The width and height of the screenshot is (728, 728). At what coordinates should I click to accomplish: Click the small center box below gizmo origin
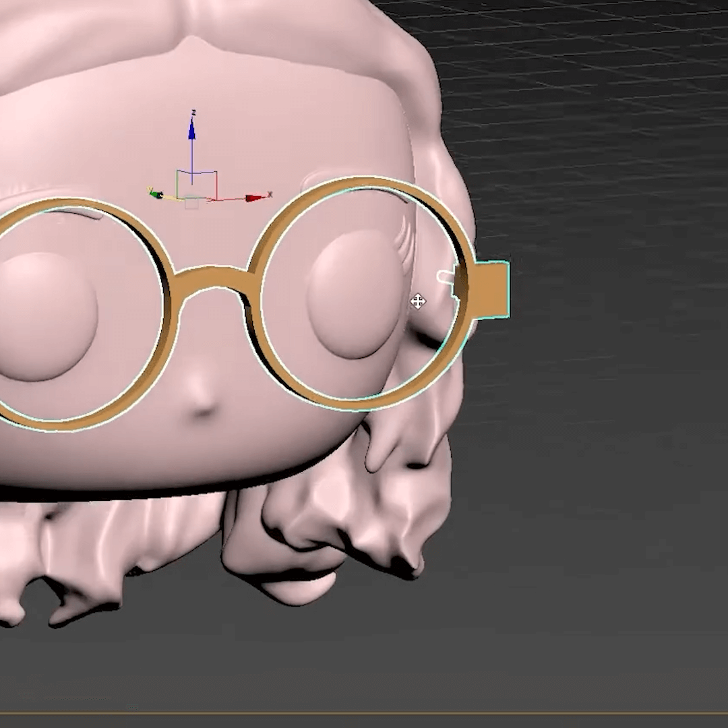[x=191, y=204]
